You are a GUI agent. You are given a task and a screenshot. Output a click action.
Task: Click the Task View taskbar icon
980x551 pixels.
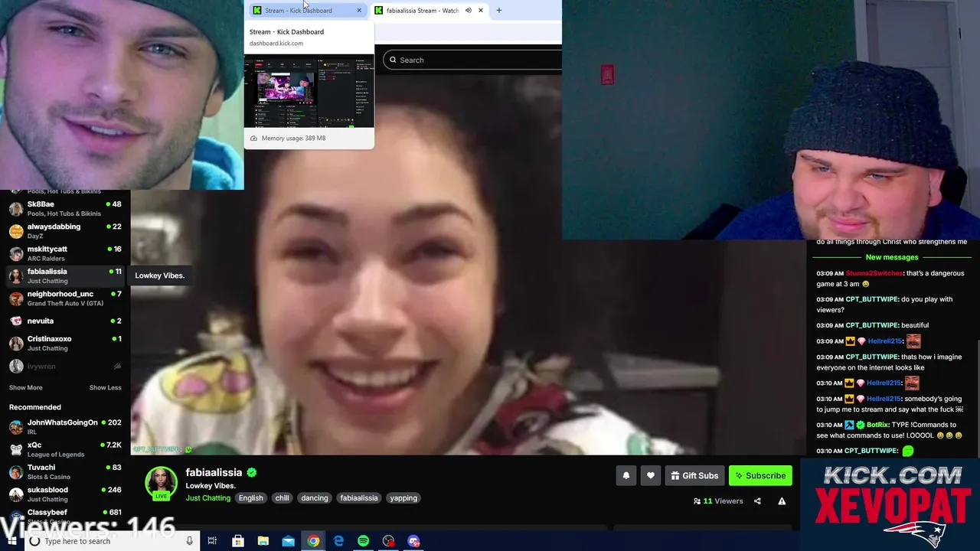pyautogui.click(x=213, y=541)
